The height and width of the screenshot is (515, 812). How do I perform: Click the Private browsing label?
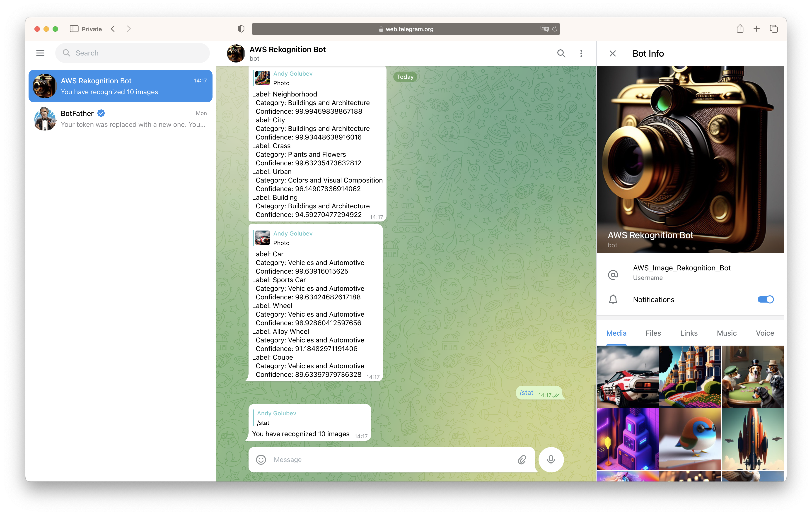92,29
